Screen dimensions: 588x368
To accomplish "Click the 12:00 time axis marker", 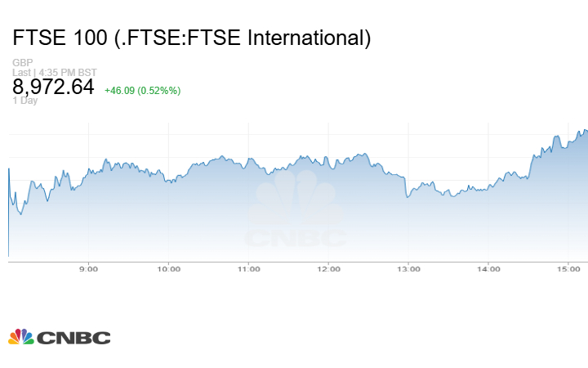I will 328,268.
